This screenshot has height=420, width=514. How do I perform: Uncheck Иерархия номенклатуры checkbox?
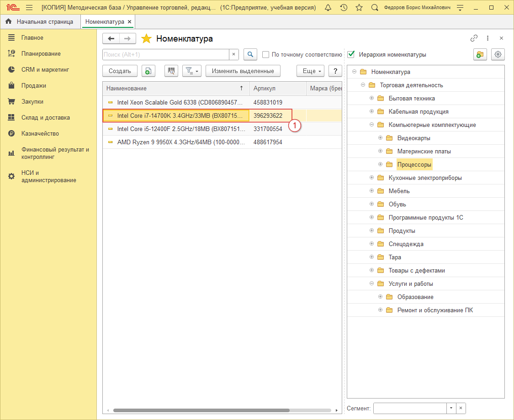click(x=351, y=55)
